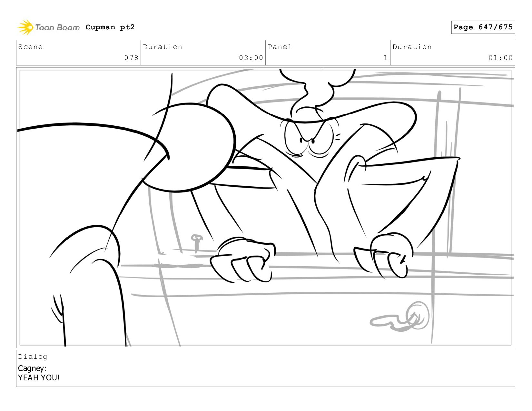This screenshot has height=411, width=532.
Task: Select scene number 078
Action: (x=131, y=58)
